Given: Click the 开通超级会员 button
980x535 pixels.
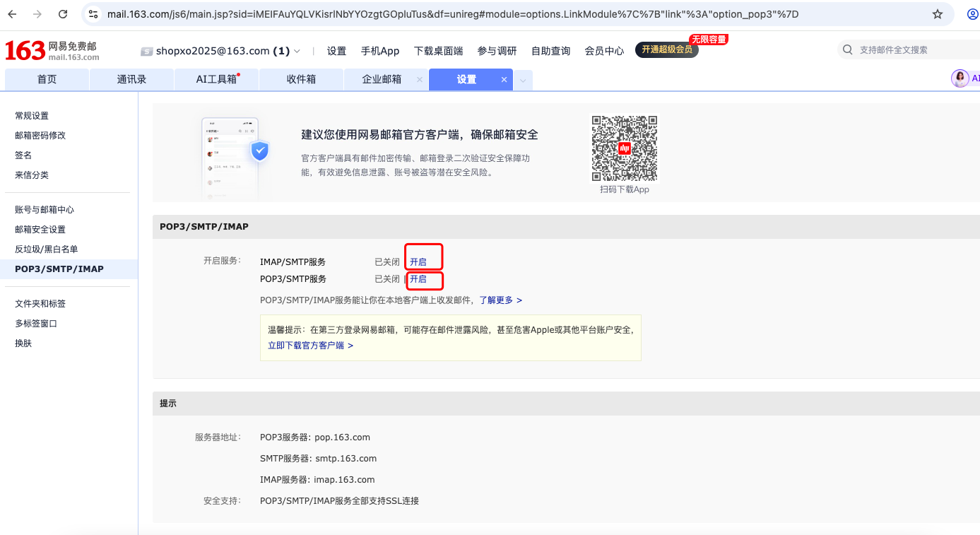Looking at the screenshot, I should (x=667, y=49).
